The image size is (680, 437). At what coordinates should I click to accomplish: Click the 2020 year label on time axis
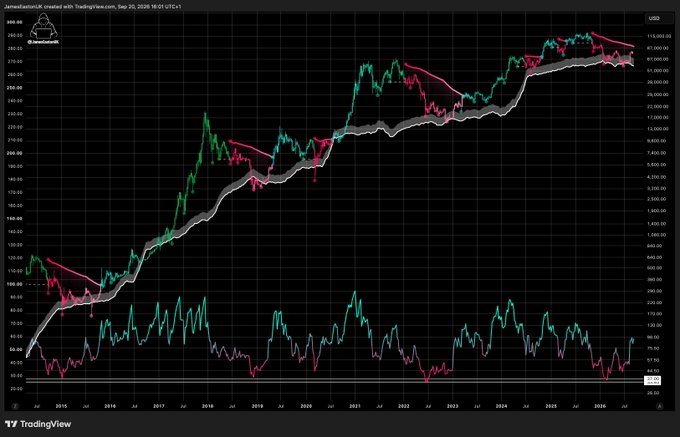click(306, 406)
